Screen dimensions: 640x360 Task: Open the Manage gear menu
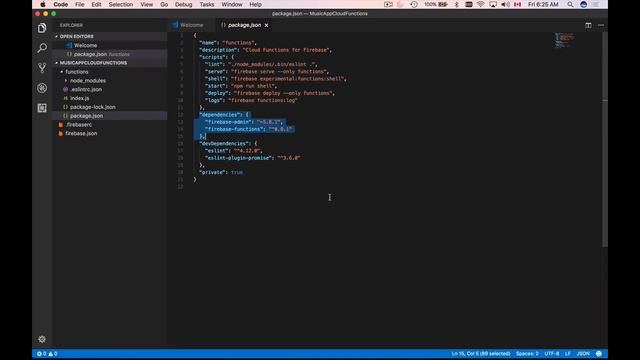(42, 339)
